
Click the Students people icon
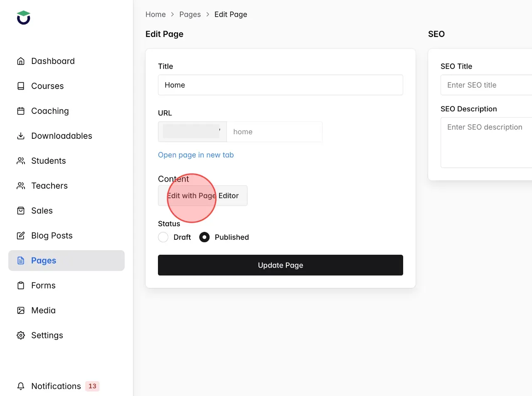(x=21, y=161)
